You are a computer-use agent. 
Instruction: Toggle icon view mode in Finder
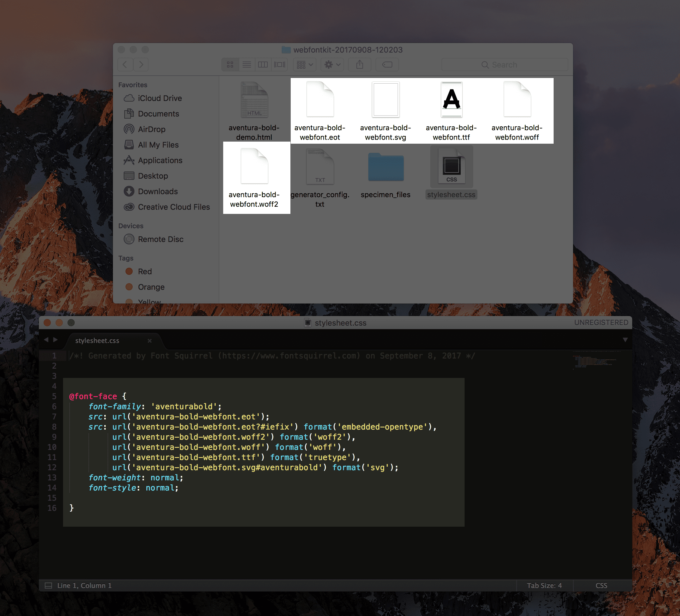tap(230, 65)
